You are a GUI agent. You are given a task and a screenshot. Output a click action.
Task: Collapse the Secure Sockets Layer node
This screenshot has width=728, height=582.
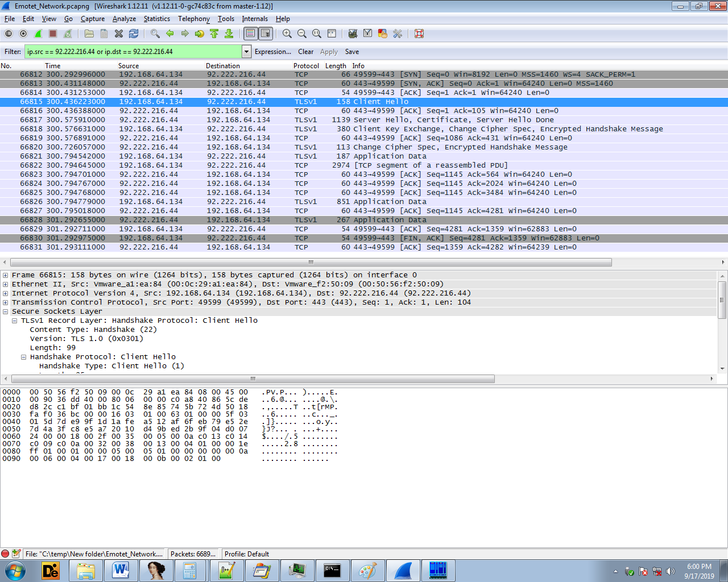[6, 311]
